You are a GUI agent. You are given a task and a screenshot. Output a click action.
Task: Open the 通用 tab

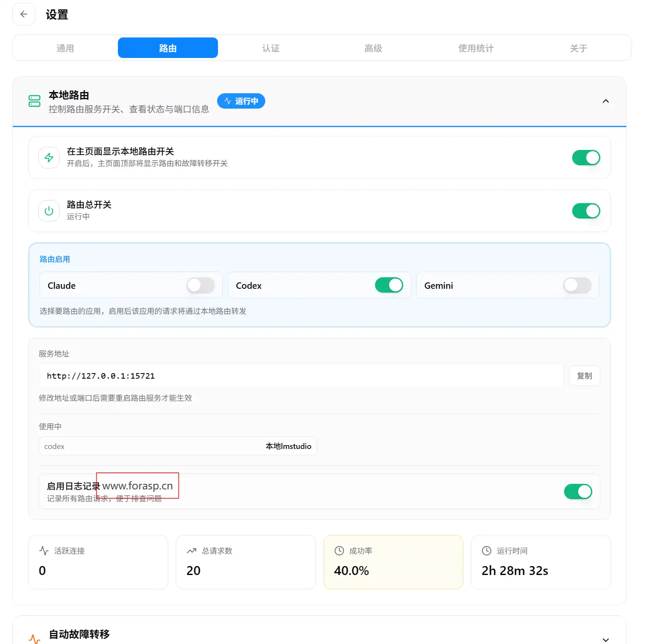[x=65, y=48]
